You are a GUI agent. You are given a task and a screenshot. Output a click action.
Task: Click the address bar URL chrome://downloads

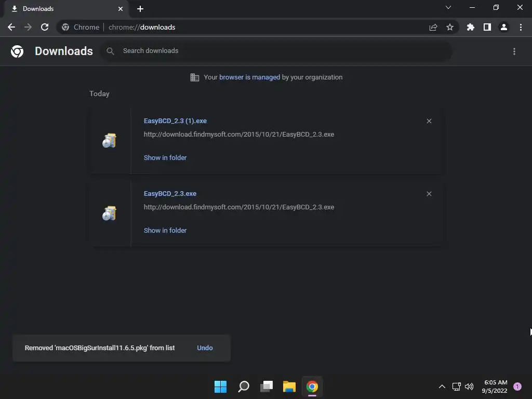pyautogui.click(x=142, y=27)
